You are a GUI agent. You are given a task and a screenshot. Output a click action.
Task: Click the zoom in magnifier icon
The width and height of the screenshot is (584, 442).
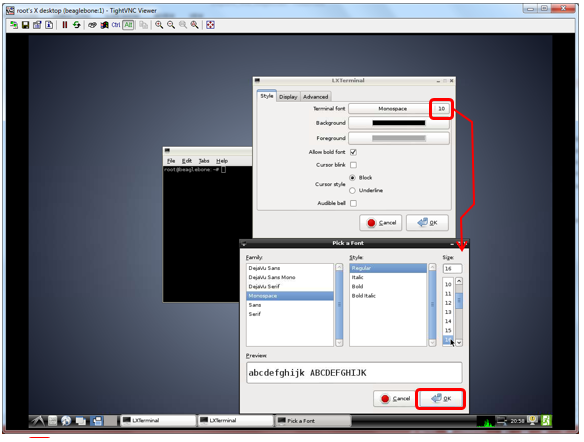(x=159, y=25)
